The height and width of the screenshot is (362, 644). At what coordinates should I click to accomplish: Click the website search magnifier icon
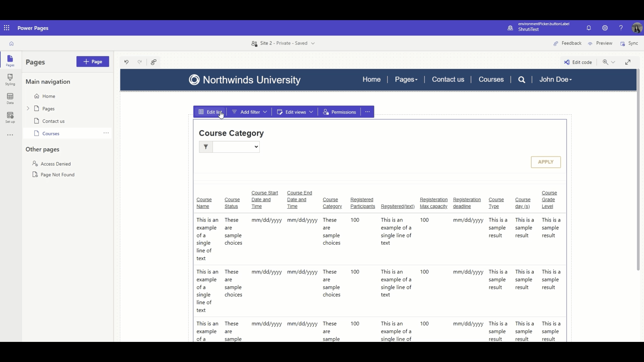click(522, 80)
